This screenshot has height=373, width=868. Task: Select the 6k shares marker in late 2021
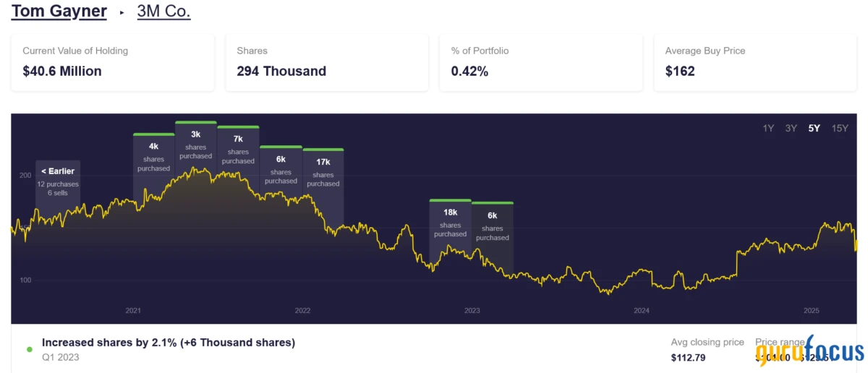click(x=281, y=170)
